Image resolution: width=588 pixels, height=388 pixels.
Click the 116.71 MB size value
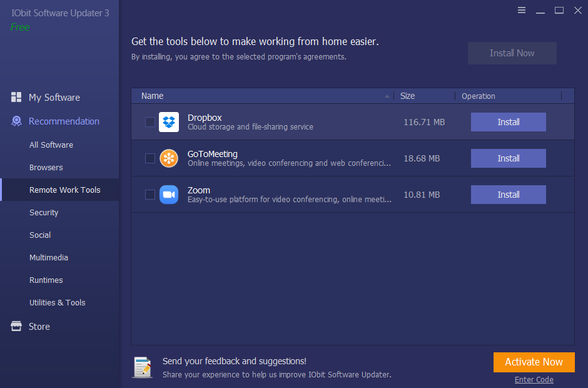[424, 122]
